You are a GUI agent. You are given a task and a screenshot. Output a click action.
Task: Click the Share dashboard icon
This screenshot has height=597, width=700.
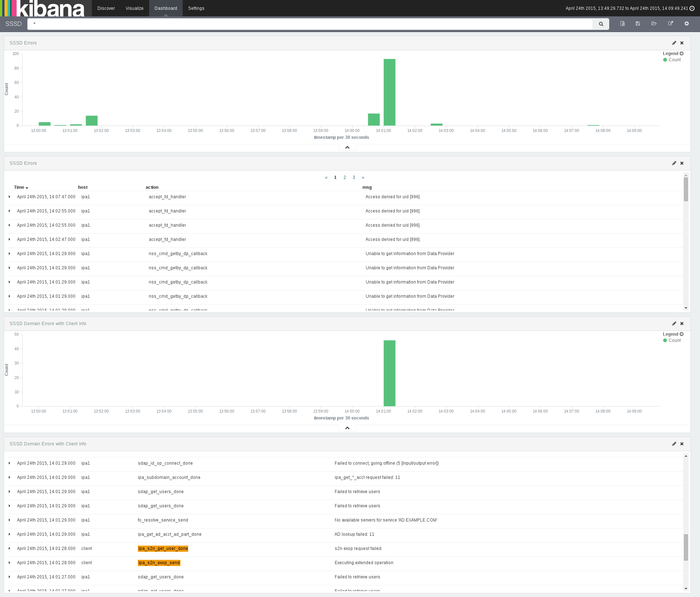click(x=670, y=24)
